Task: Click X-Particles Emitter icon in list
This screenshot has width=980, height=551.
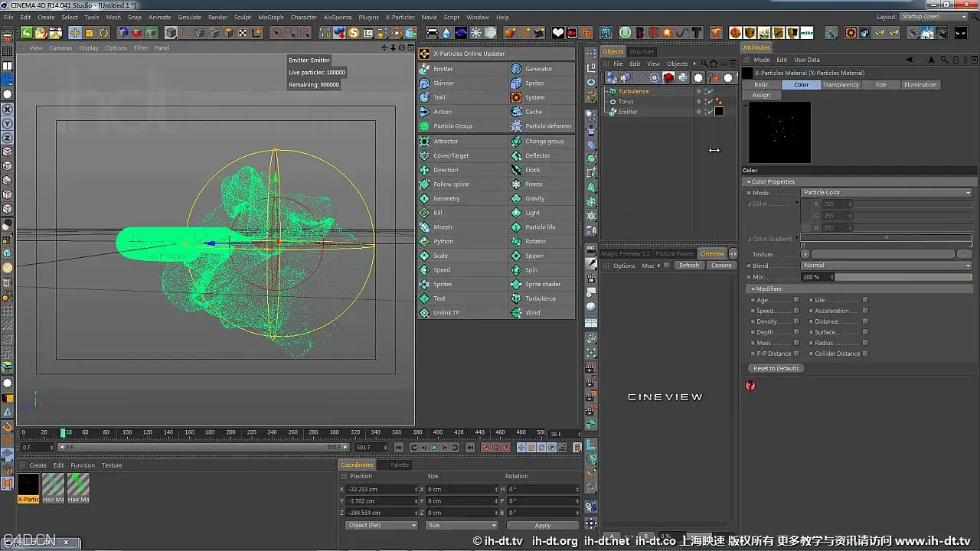Action: (x=424, y=69)
